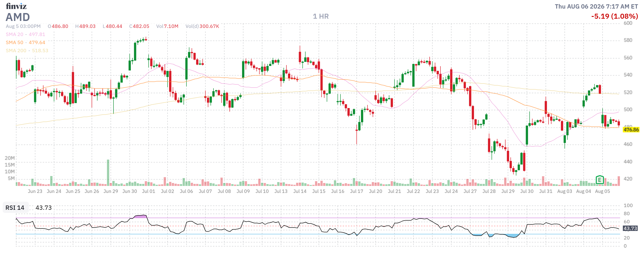This screenshot has width=644, height=253.
Task: Click the open price 486.80
Action: [x=60, y=26]
